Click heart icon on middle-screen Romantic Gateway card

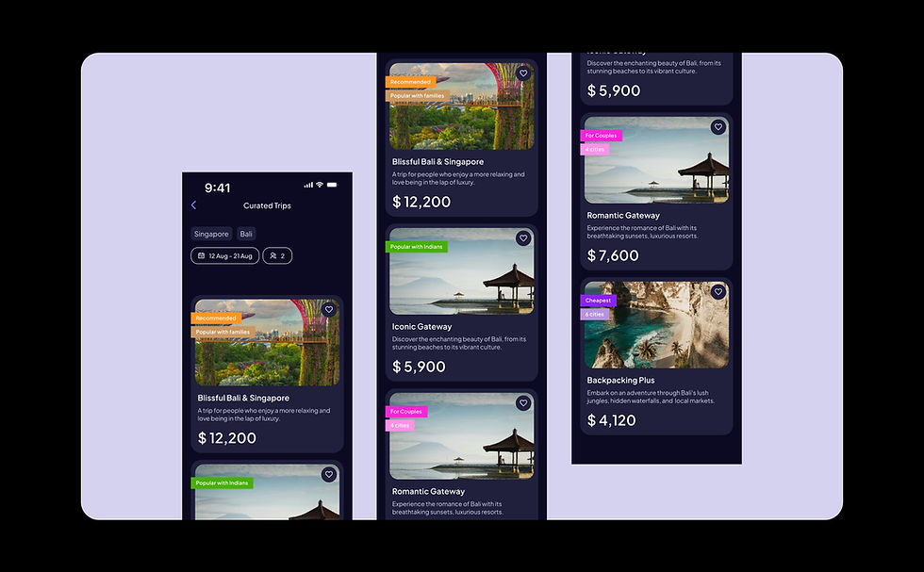(x=523, y=403)
